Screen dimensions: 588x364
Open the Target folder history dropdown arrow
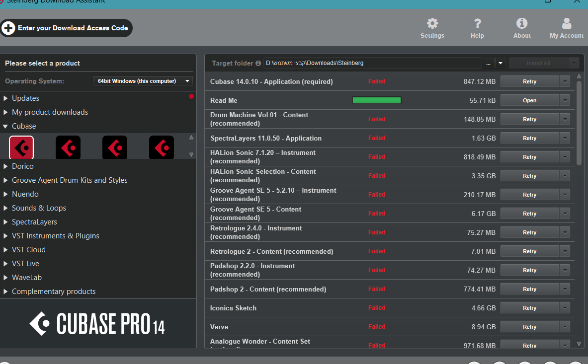point(500,63)
